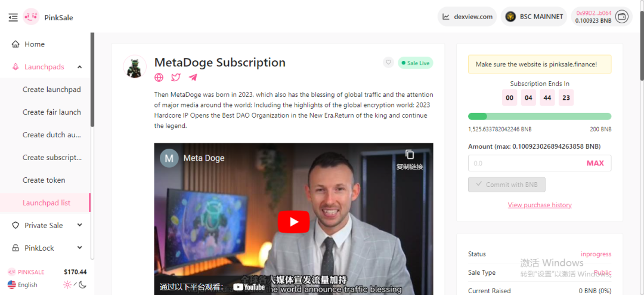This screenshot has height=295, width=644.
Task: Collapse the Launchpads menu chevron
Action: click(x=80, y=67)
